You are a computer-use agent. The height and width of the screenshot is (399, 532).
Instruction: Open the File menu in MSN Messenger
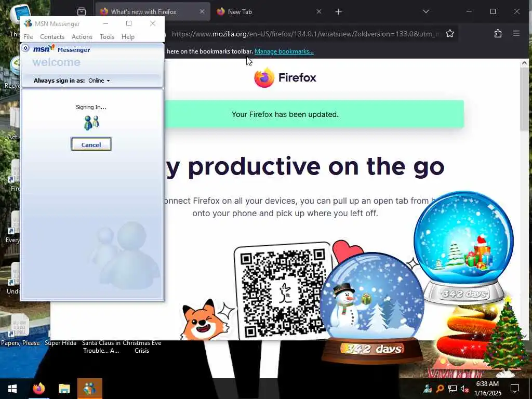coord(28,37)
